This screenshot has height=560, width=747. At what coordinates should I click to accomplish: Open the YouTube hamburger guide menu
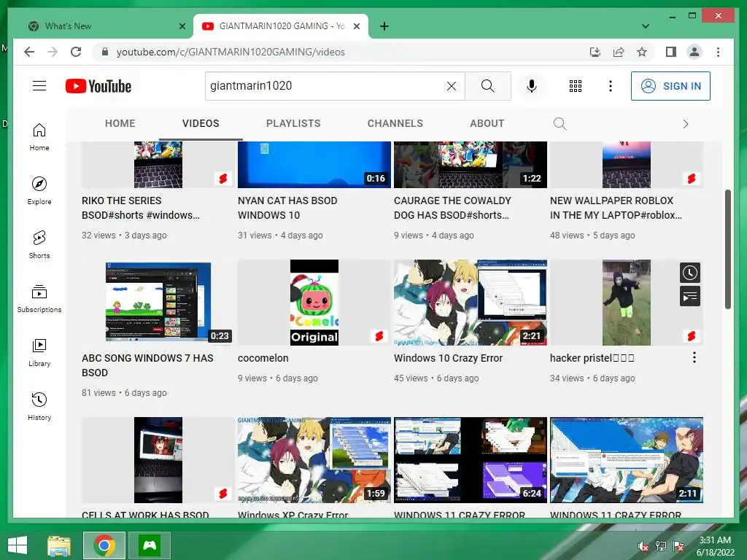39,86
